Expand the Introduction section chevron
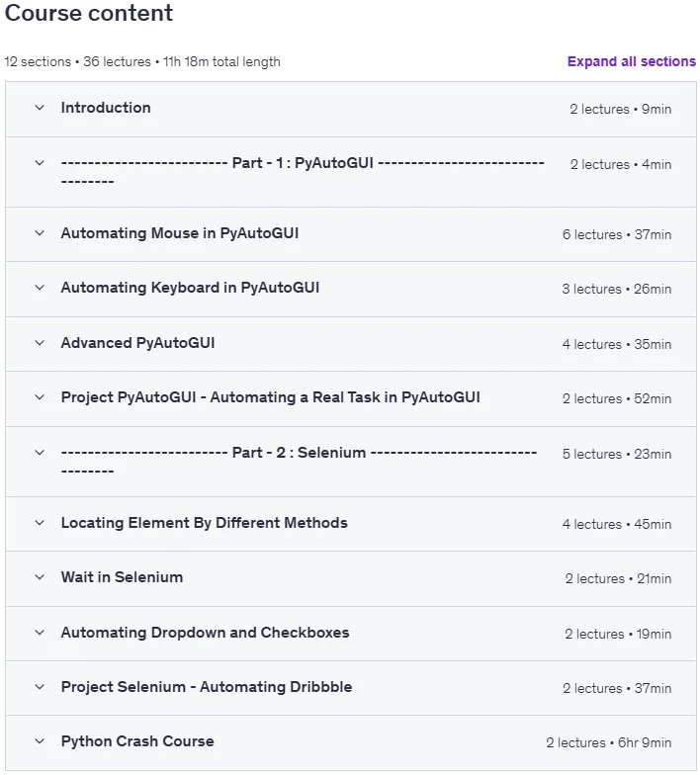This screenshot has width=700, height=775. click(x=40, y=108)
